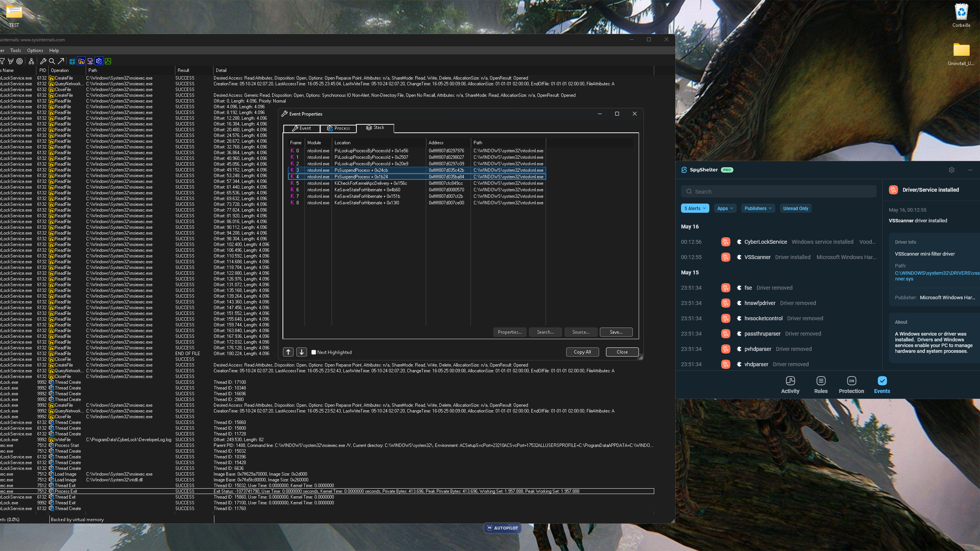Click the Save... button in stack view
The image size is (980, 551).
(x=616, y=332)
